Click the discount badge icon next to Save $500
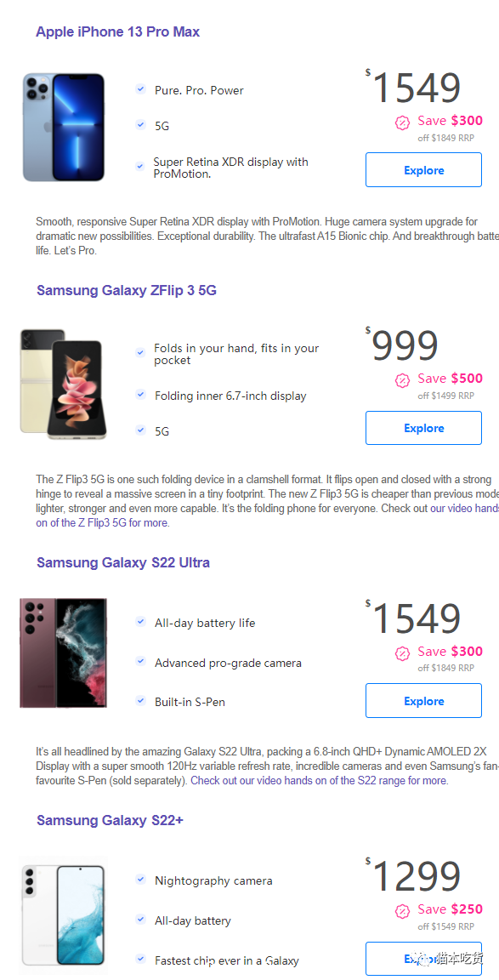The width and height of the screenshot is (499, 980). coord(403,380)
